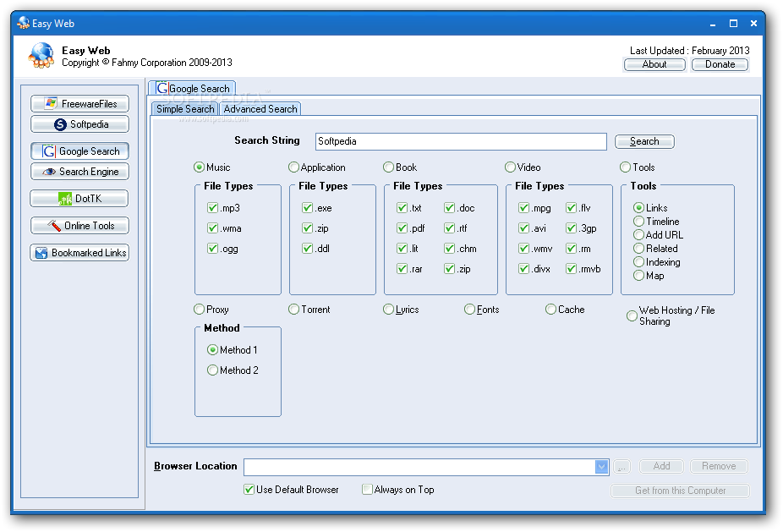The height and width of the screenshot is (532, 783).
Task: Open Online Tools from the sidebar
Action: pyautogui.click(x=79, y=226)
